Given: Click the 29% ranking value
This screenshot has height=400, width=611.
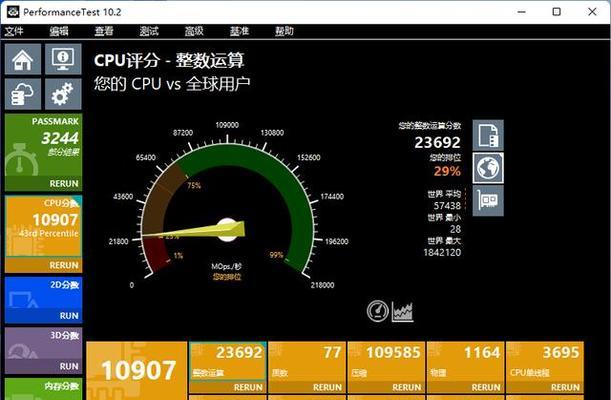Looking at the screenshot, I should (447, 171).
